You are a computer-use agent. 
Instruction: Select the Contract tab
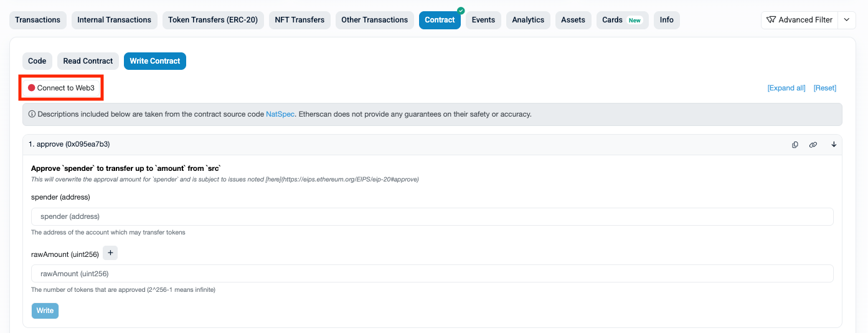[x=440, y=20]
